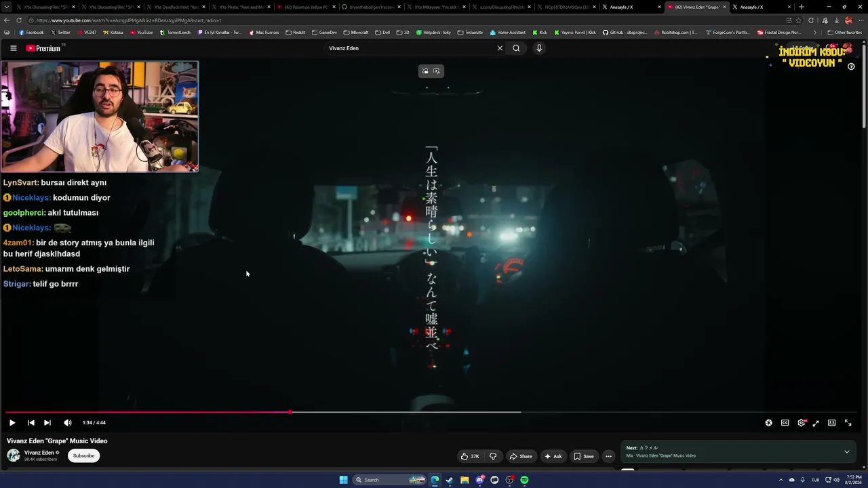Click the Windows taskbar Search box
The height and width of the screenshot is (488, 868).
tap(389, 480)
